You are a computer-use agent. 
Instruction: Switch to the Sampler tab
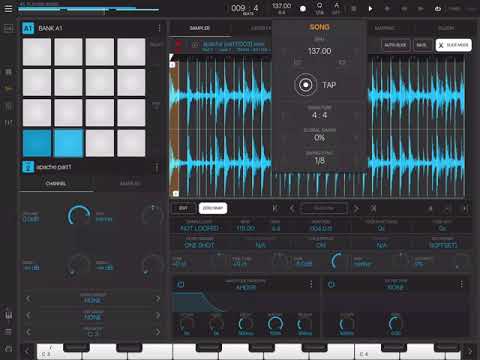coord(199,28)
